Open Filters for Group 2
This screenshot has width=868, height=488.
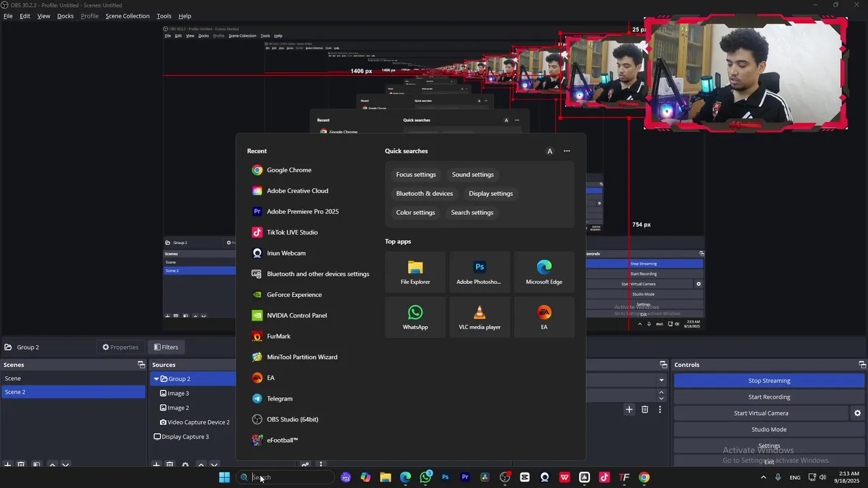tap(166, 347)
